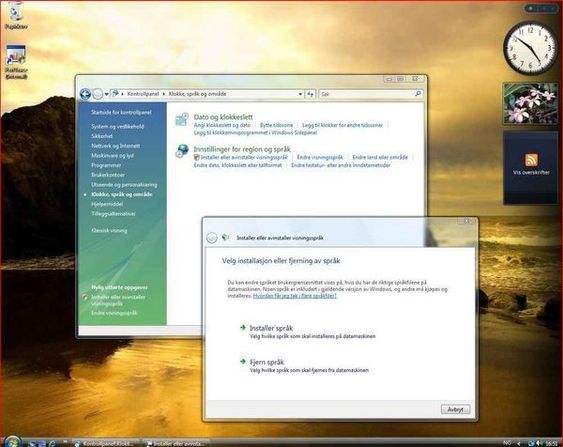The height and width of the screenshot is (447, 563).
Task: Select Kontrollpanel taskbar item
Action: [x=105, y=443]
